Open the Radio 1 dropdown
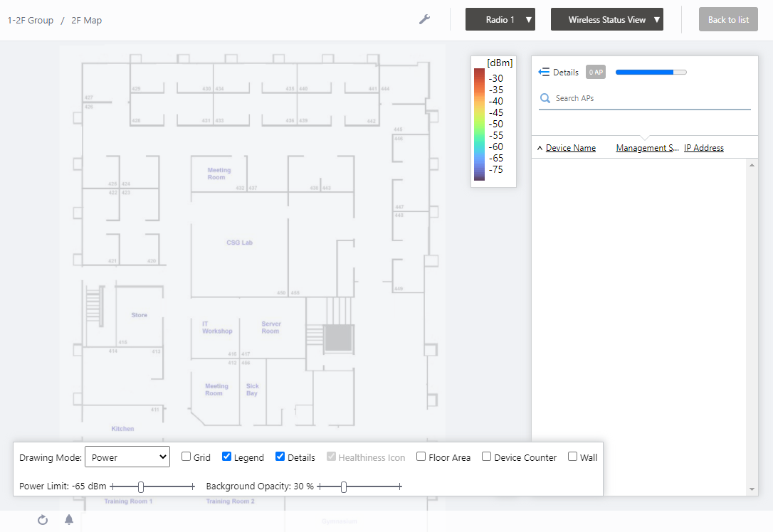Screen dimensions: 773x532 [500, 20]
